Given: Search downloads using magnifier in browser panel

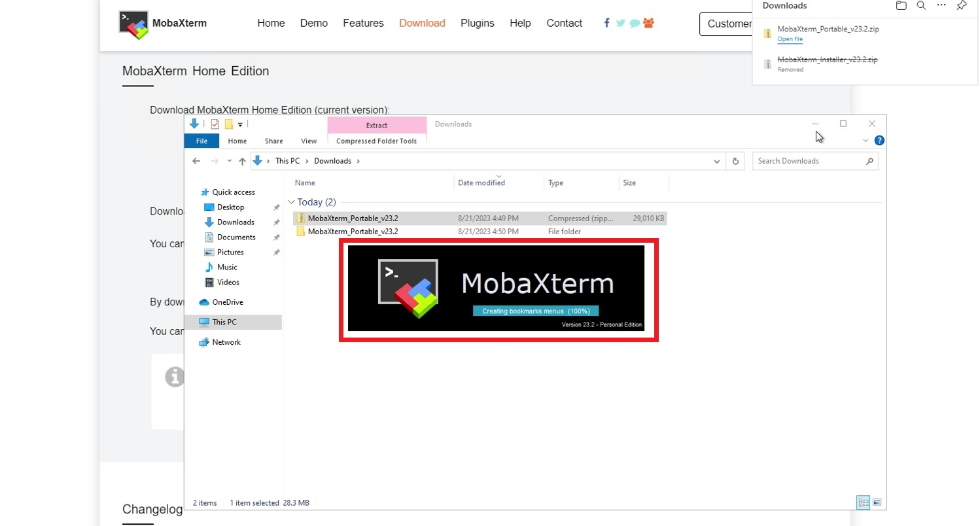Looking at the screenshot, I should pos(920,5).
